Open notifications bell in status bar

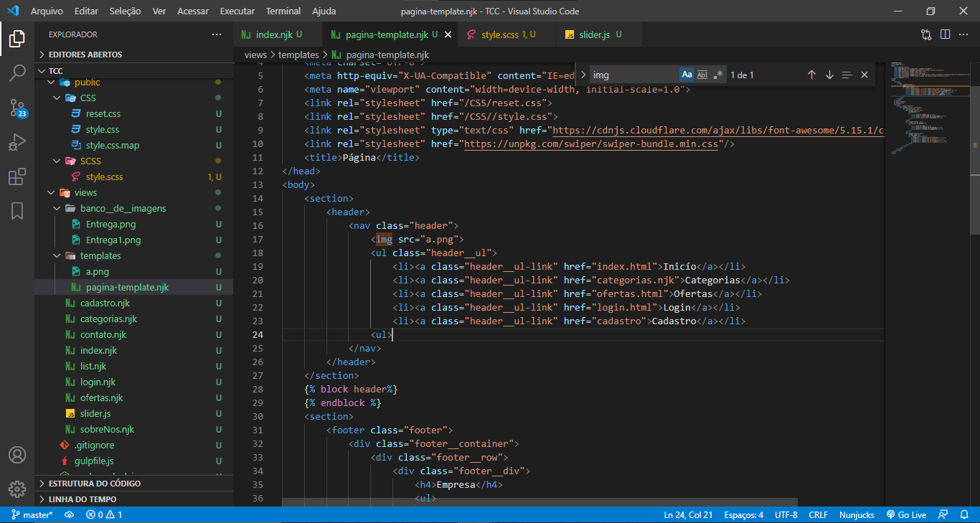965,514
